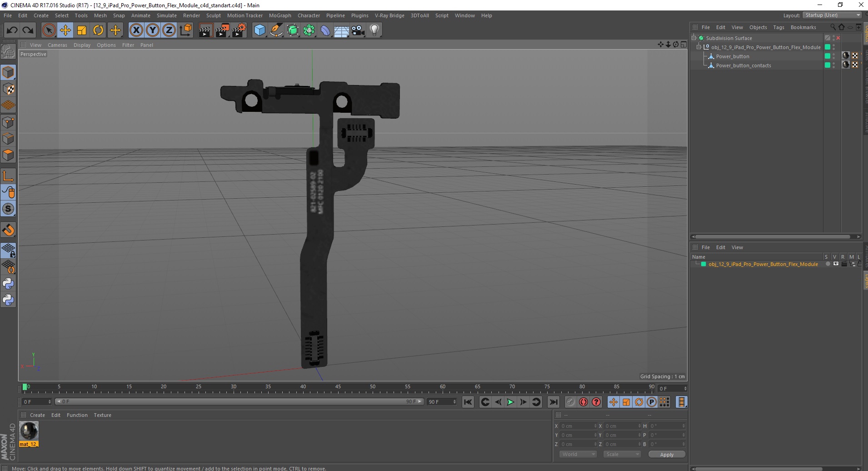This screenshot has height=471, width=868.
Task: Open the MoGraph menu
Action: 280,15
